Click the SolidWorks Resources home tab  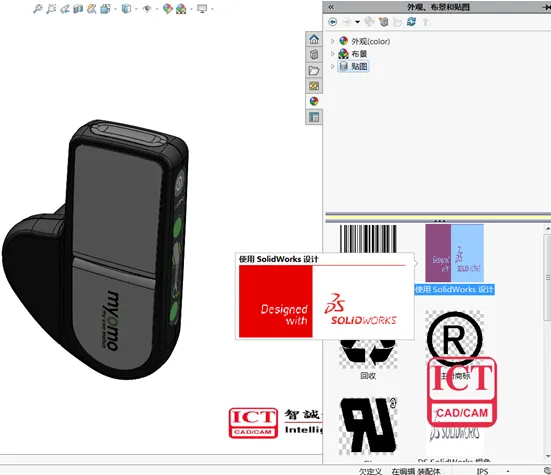pos(314,39)
